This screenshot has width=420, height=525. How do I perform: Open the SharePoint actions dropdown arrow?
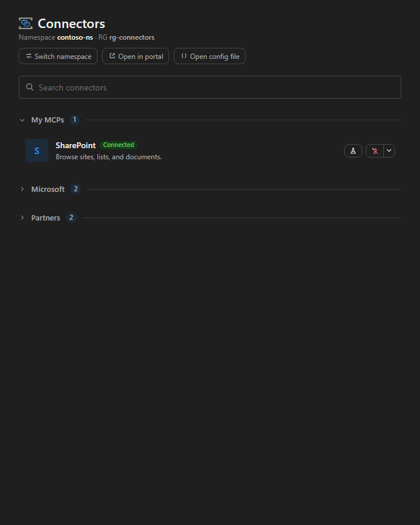[x=389, y=150]
